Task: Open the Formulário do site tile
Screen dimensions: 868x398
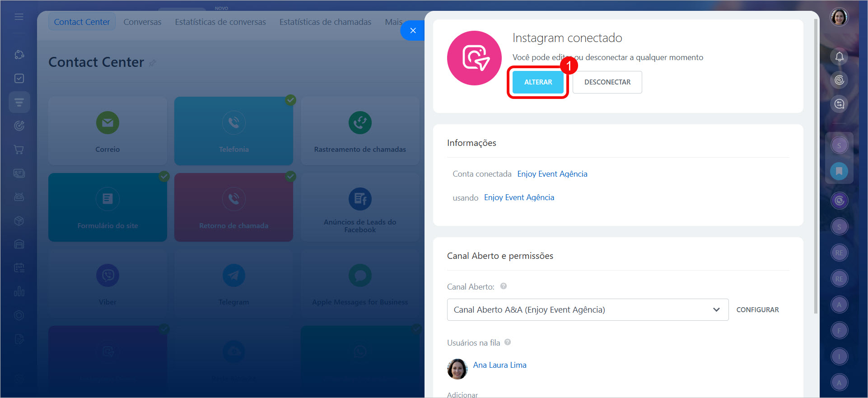Action: coord(107,207)
